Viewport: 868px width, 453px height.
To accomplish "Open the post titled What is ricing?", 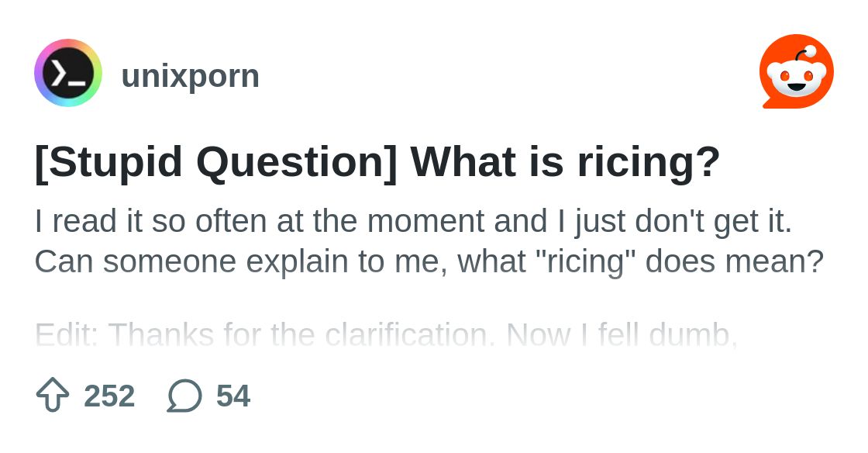I will 377,161.
